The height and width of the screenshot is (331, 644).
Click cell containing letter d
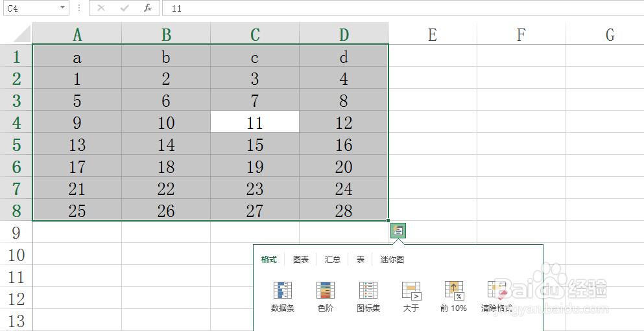[344, 56]
